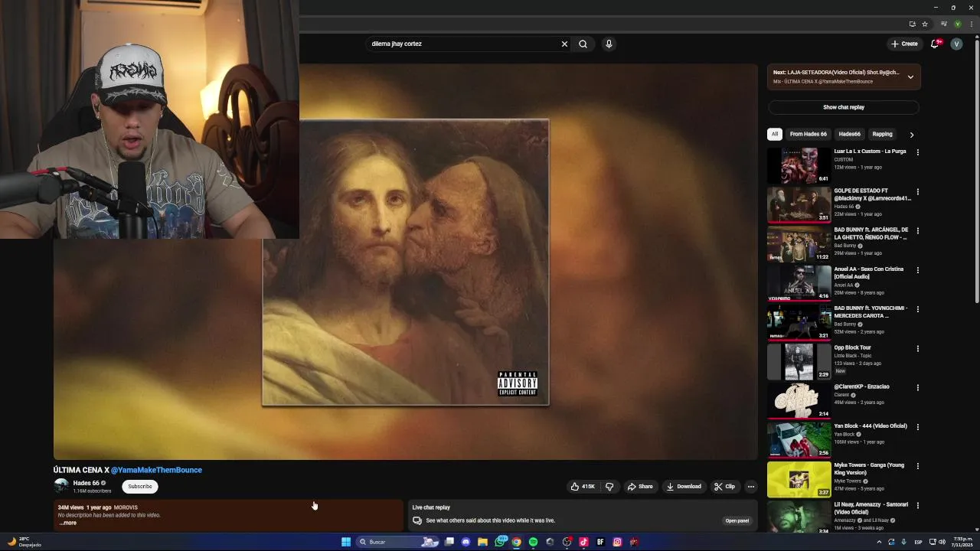Open the Hades 66 channel avatar
Viewport: 980px width, 551px height.
pyautogui.click(x=61, y=486)
